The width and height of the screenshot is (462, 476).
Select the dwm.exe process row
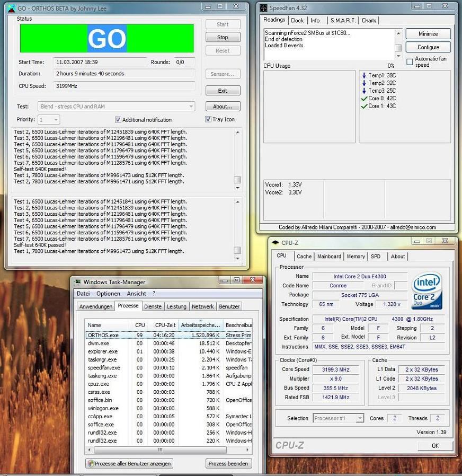click(x=168, y=343)
